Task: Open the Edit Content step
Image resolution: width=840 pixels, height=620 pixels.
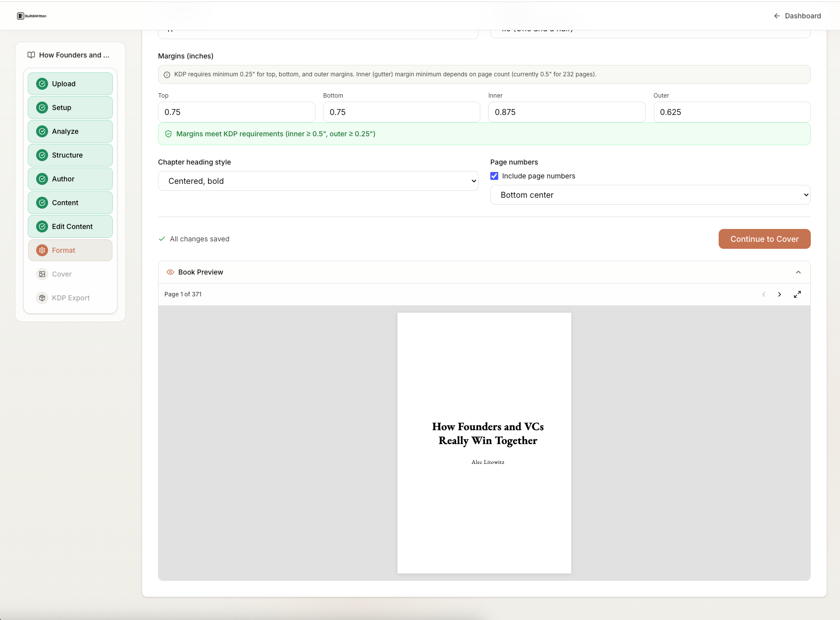Action: click(70, 226)
